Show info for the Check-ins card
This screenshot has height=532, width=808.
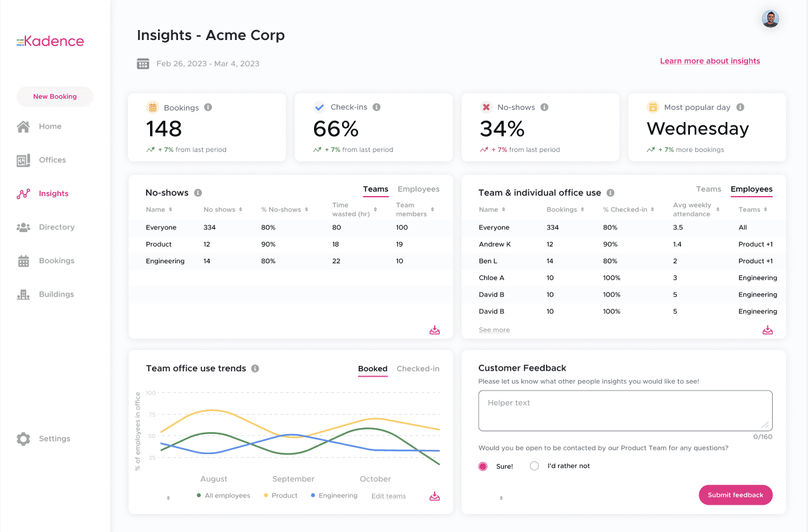pos(377,107)
